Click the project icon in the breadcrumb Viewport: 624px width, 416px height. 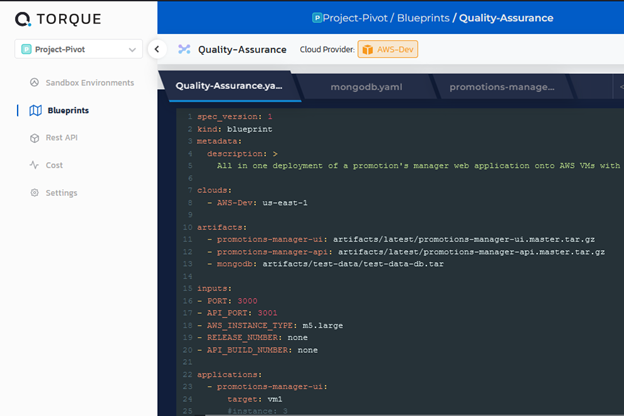point(317,18)
